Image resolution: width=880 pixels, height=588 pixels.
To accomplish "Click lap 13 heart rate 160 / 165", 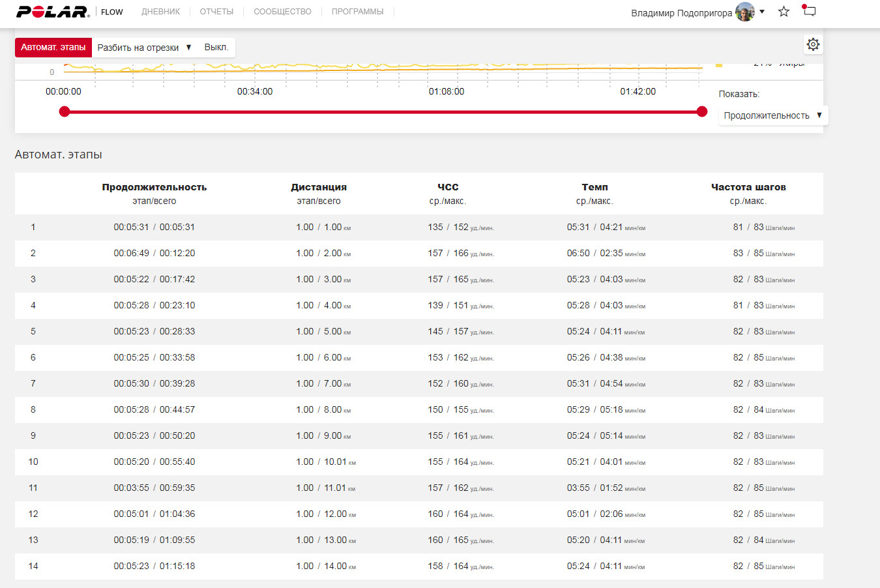I will coord(461,540).
